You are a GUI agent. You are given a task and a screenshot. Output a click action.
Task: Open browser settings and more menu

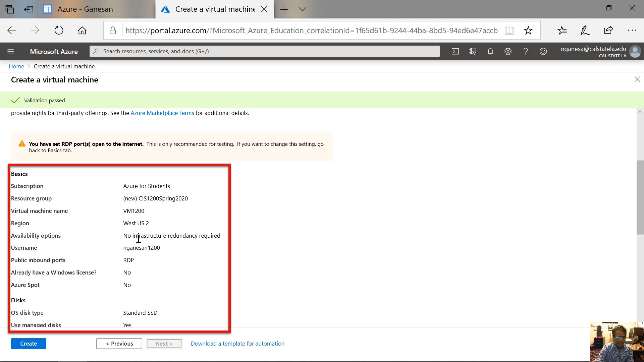(632, 31)
